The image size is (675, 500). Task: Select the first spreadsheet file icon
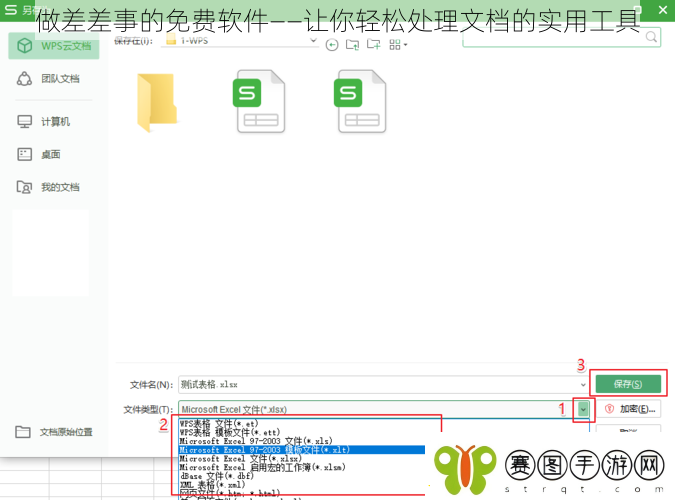point(259,101)
